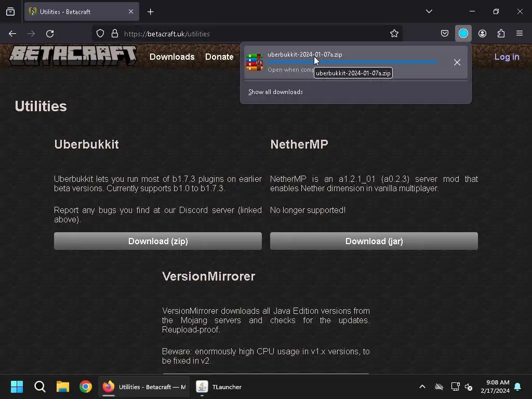This screenshot has width=532, height=399.
Task: Open the Windows Start menu
Action: (17, 387)
